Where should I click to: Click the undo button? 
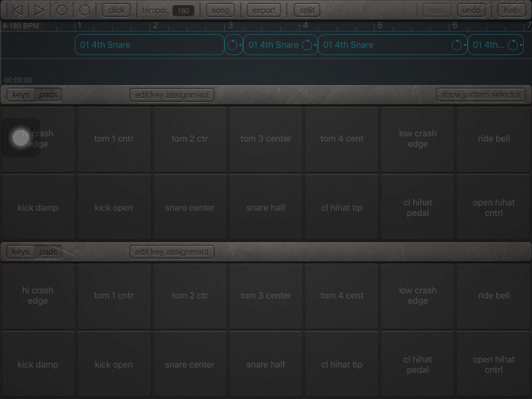[471, 10]
